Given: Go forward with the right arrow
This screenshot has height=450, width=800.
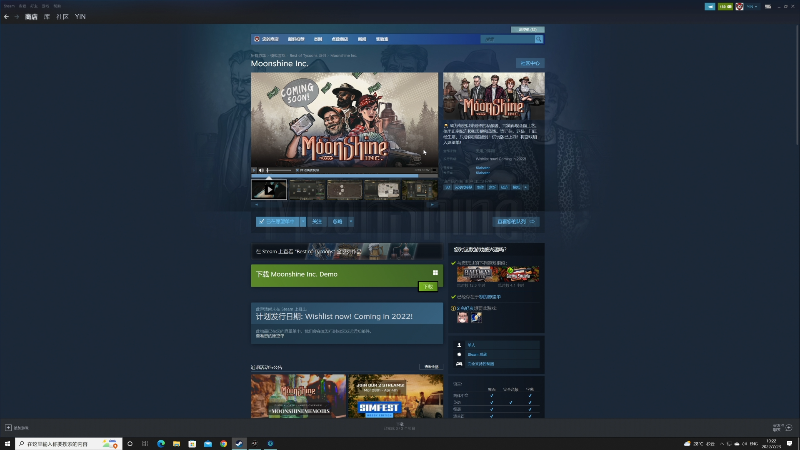Looking at the screenshot, I should [16, 17].
